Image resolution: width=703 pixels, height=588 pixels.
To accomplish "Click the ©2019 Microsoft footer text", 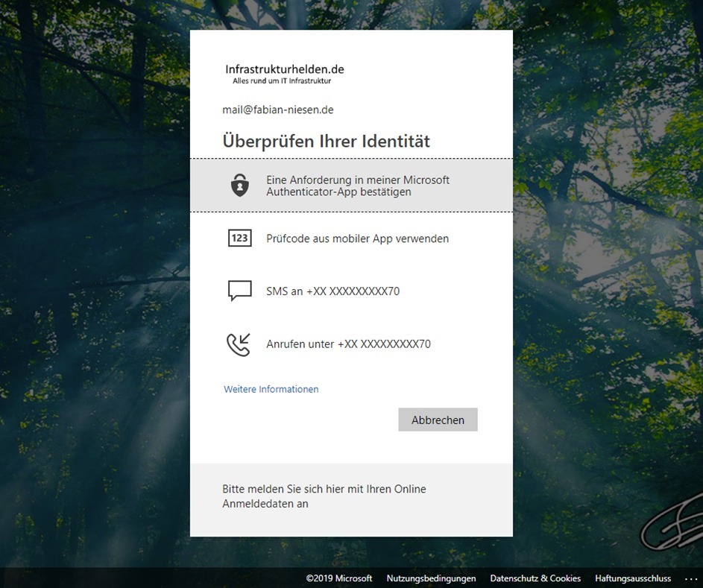I will coord(339,578).
